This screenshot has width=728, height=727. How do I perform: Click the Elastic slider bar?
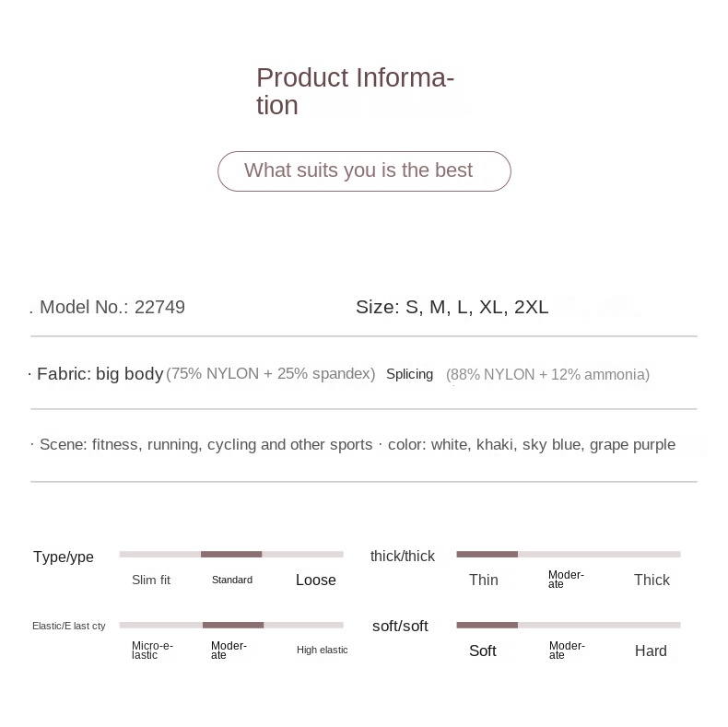click(231, 625)
